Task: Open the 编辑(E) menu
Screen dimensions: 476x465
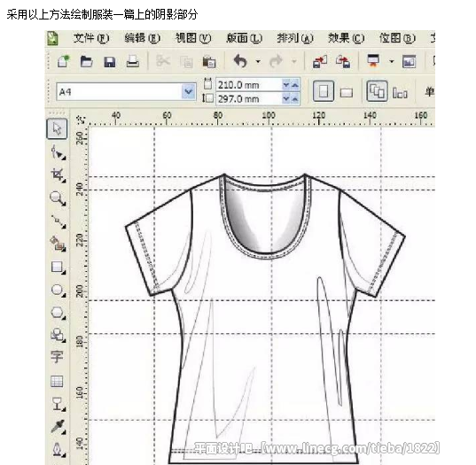Action: 143,38
